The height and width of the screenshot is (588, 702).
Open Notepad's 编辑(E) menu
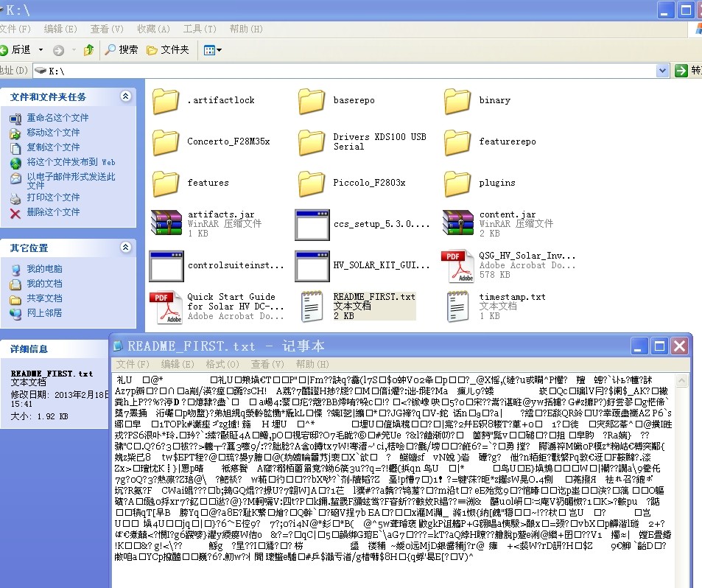coord(178,364)
